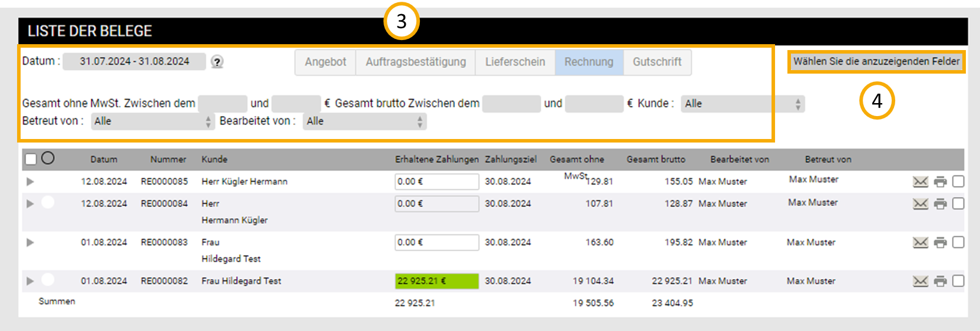The width and height of the screenshot is (980, 331).
Task: Click the envelope icon for RE0000083
Action: (920, 243)
